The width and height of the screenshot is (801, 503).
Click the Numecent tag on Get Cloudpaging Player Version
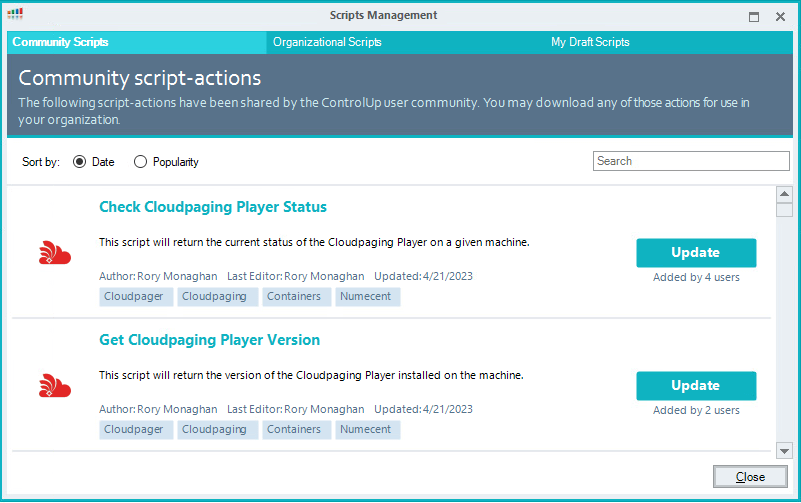coord(368,429)
